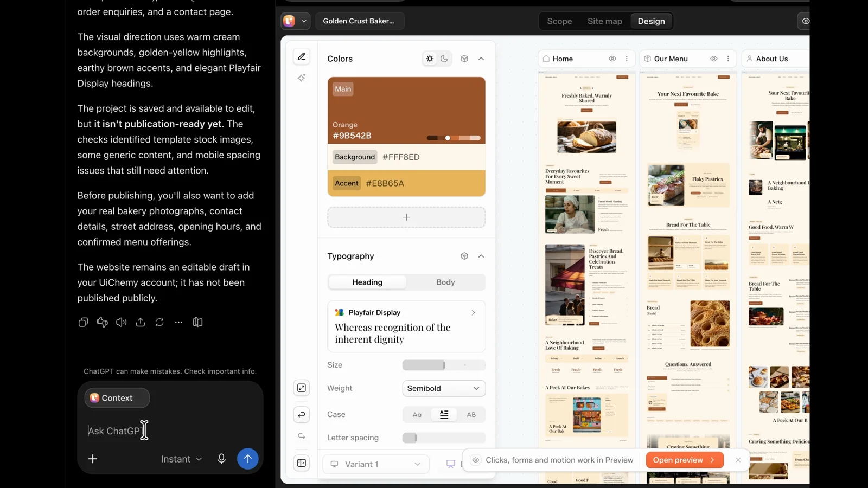Screen dimensions: 868x488
Task: Start voice dictation with microphone icon
Action: tap(221, 459)
